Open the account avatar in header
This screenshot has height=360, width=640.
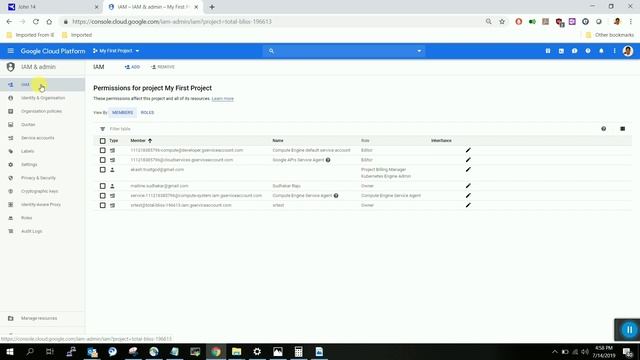[628, 51]
